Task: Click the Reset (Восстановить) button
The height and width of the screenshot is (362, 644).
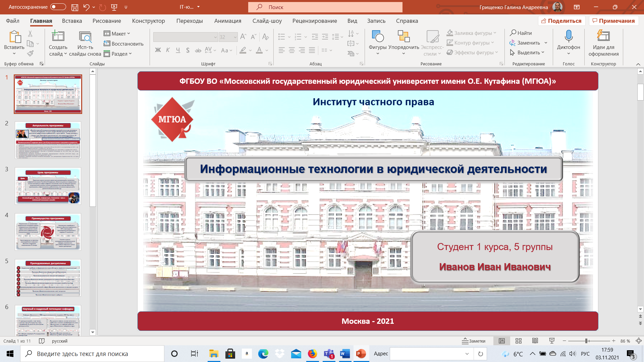Action: point(123,44)
